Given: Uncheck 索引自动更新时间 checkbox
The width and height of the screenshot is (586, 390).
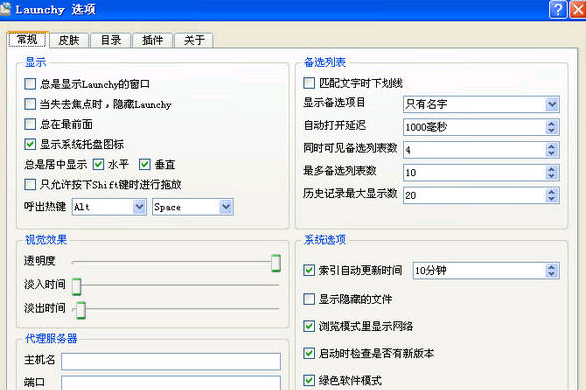Looking at the screenshot, I should point(309,270).
